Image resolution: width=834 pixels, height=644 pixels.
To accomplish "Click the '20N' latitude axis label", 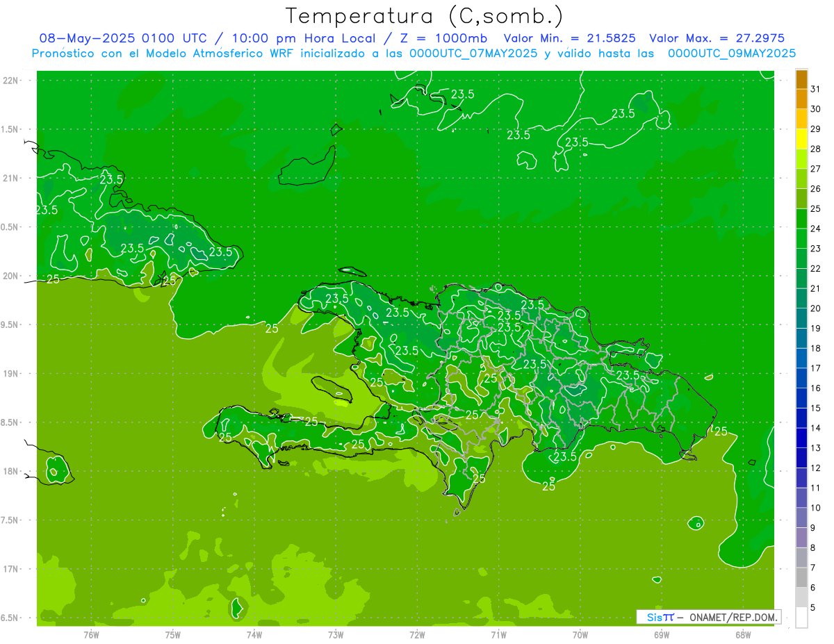I will (x=10, y=276).
